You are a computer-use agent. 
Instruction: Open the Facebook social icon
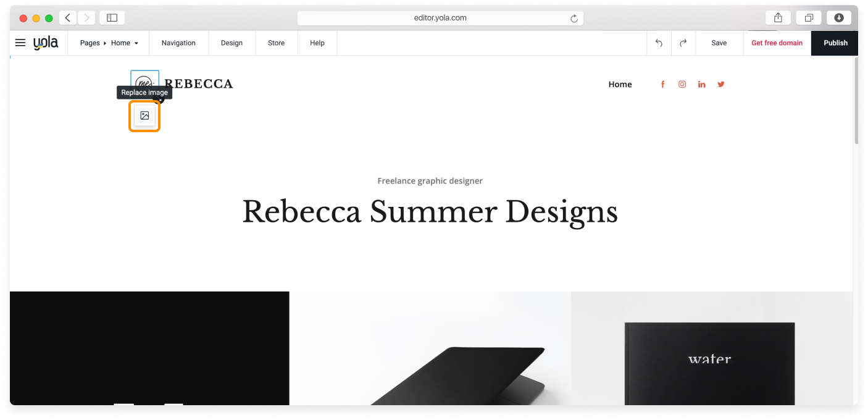[x=662, y=84]
